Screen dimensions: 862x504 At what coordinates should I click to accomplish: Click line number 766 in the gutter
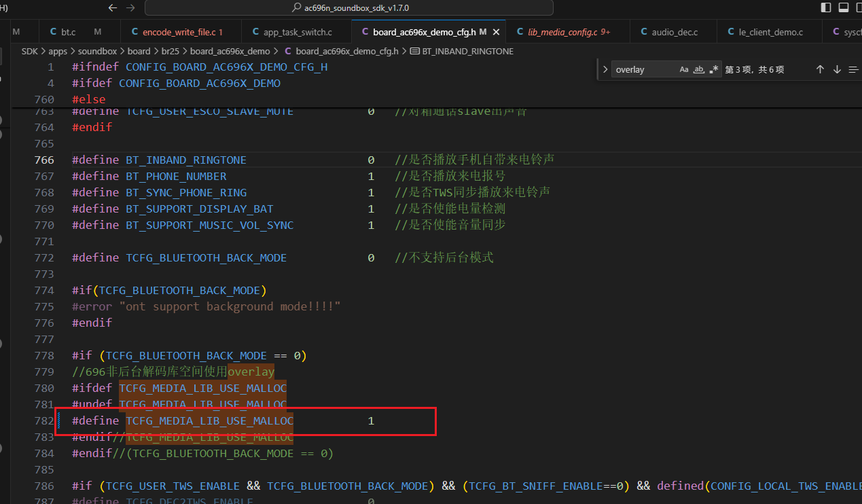pos(43,160)
